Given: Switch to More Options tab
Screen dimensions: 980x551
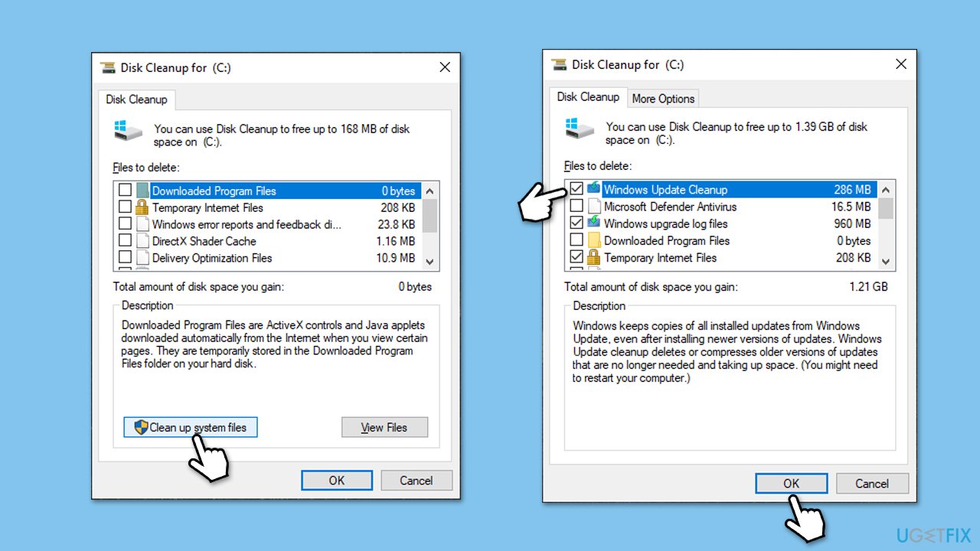Looking at the screenshot, I should point(663,98).
